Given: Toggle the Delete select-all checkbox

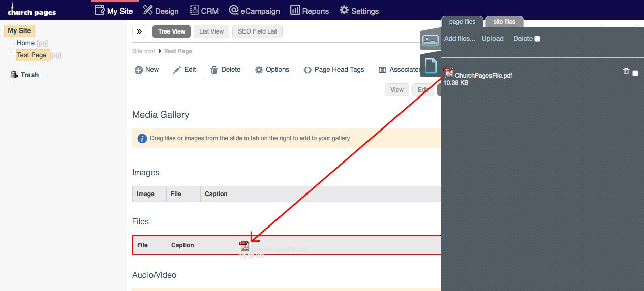Looking at the screenshot, I should pos(537,39).
